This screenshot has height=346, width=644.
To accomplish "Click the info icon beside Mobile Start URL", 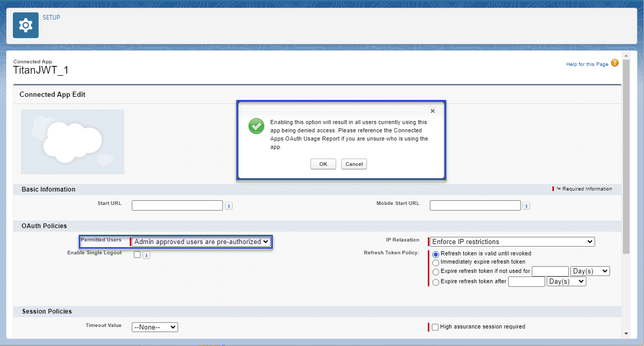I will click(526, 205).
